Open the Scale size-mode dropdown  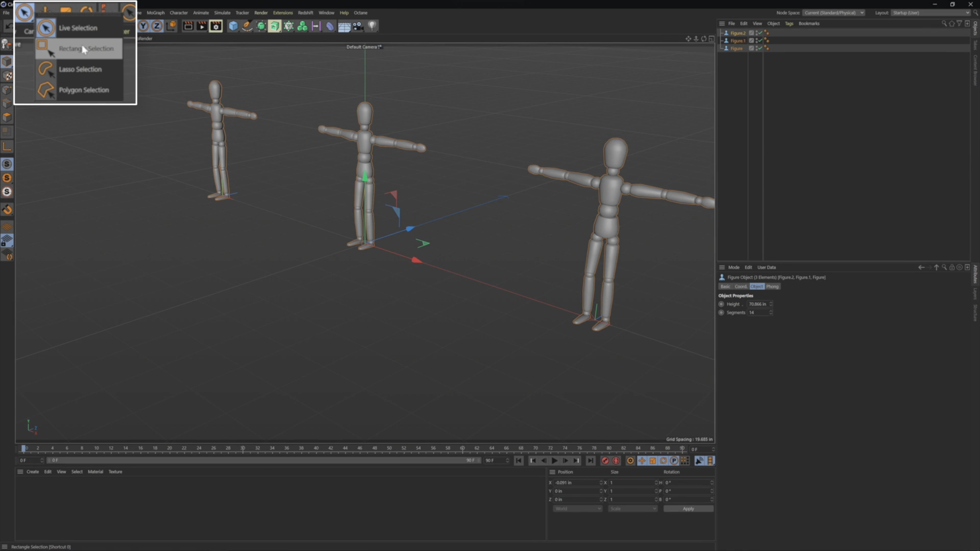[632, 508]
